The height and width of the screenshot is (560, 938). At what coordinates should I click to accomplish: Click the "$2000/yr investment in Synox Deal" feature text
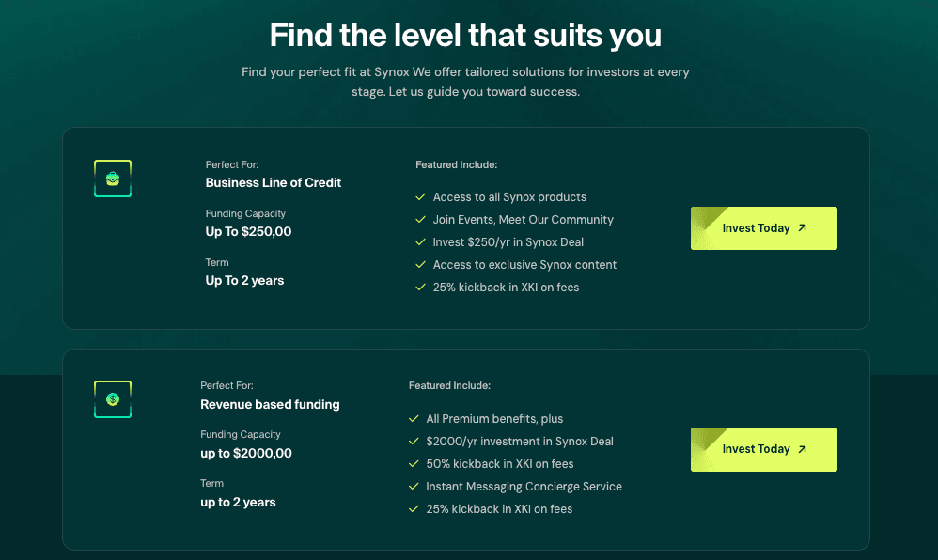[x=520, y=442]
